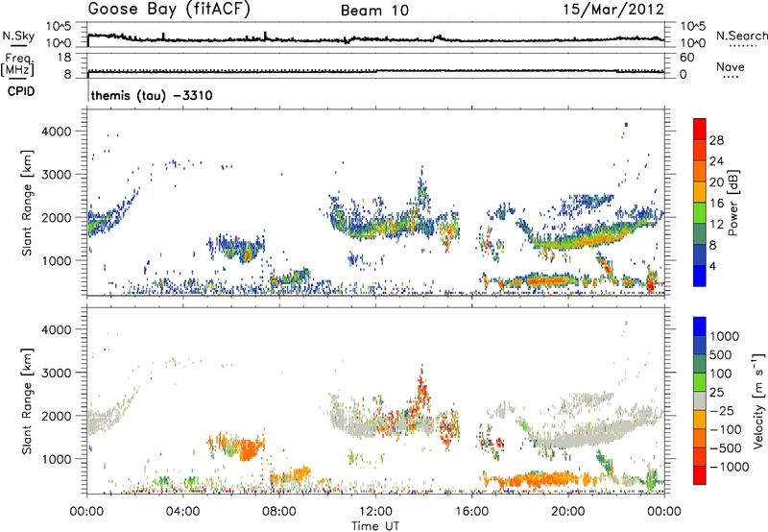This screenshot has width=768, height=532.
Task: Click the "60" Nave axis tick label
Action: (686, 58)
